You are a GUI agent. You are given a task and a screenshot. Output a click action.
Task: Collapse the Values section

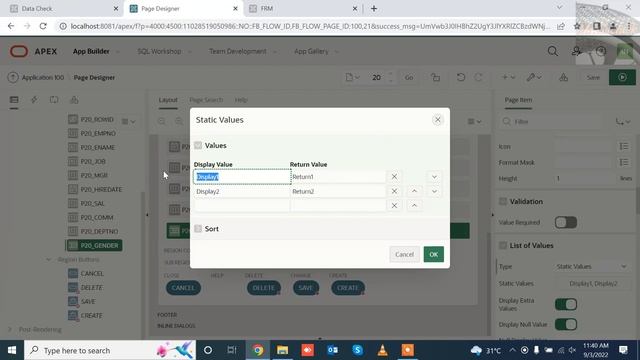[x=198, y=145]
